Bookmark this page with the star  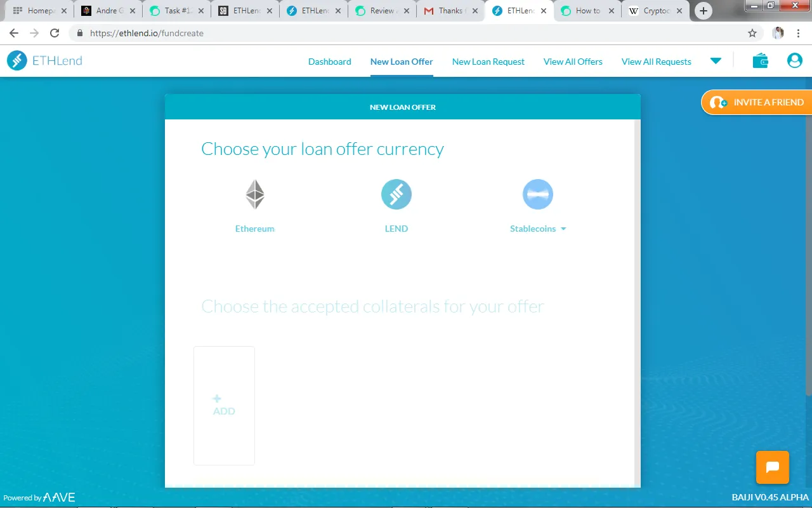pos(752,33)
